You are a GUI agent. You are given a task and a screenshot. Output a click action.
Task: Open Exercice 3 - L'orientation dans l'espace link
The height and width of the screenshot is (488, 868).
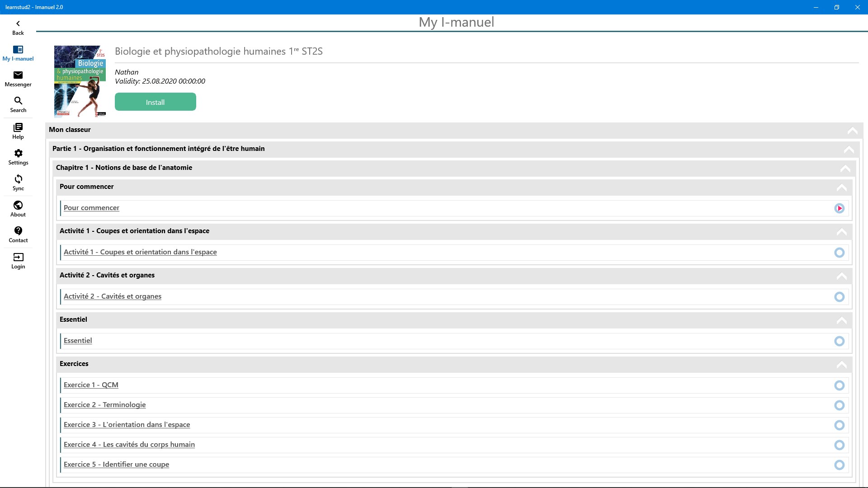pyautogui.click(x=127, y=425)
